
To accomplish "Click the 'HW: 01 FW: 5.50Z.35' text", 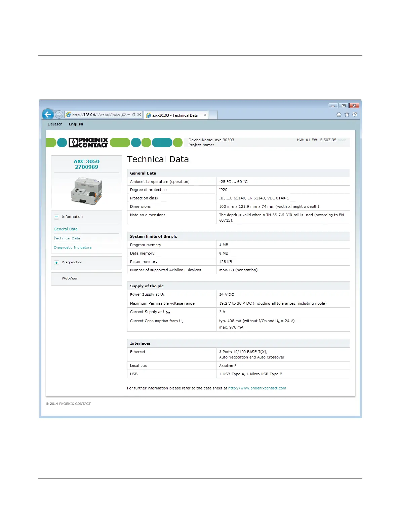I will pos(317,140).
